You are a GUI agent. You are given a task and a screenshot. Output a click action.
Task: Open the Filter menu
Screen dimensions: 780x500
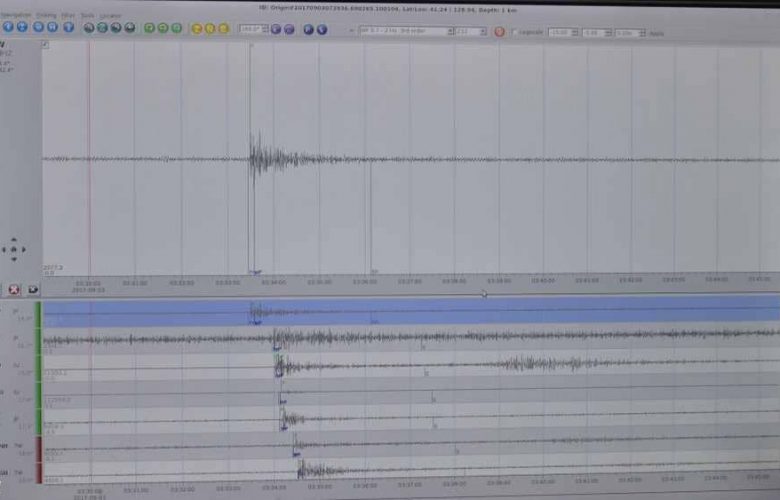(67, 16)
